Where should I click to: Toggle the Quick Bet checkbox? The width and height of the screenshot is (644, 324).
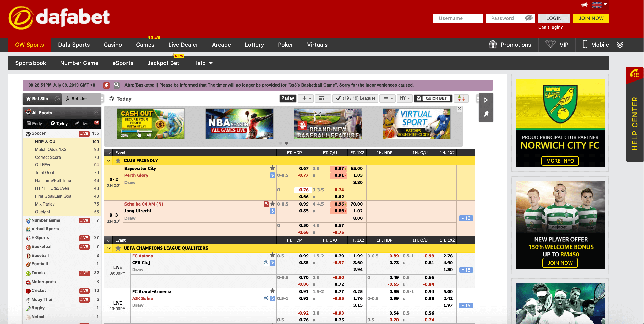(x=419, y=98)
